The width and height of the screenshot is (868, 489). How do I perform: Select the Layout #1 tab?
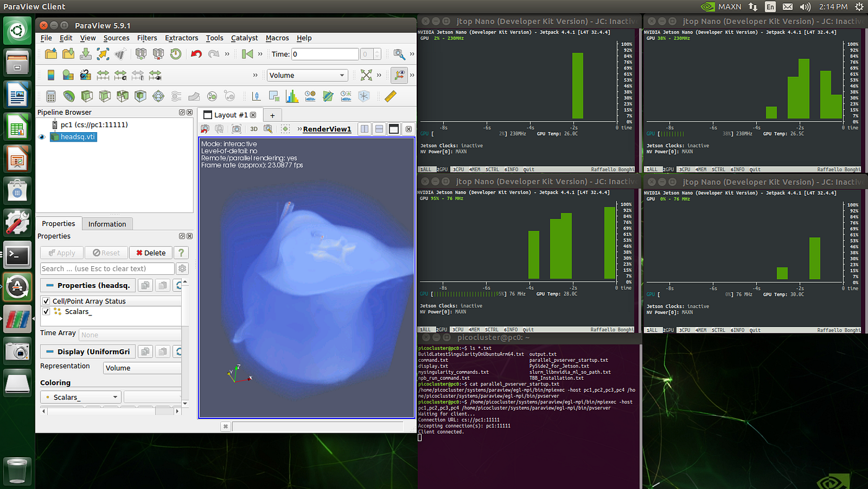point(230,115)
